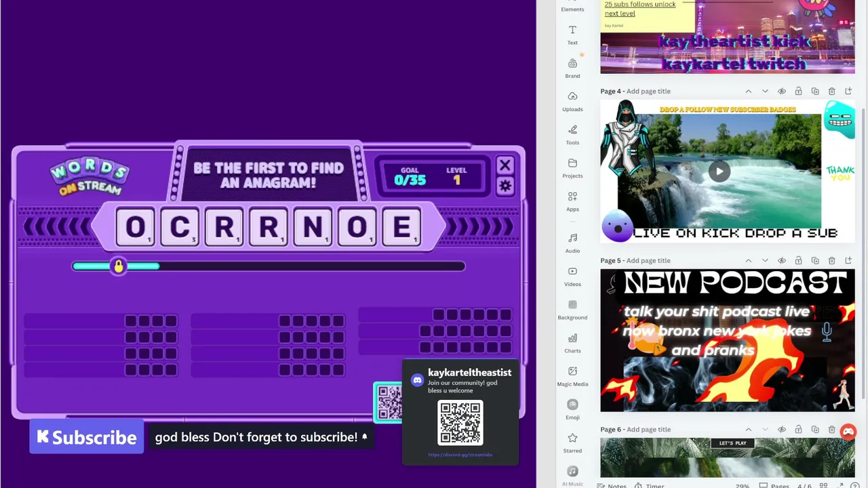
Task: Open the Emoji panel
Action: pos(572,409)
